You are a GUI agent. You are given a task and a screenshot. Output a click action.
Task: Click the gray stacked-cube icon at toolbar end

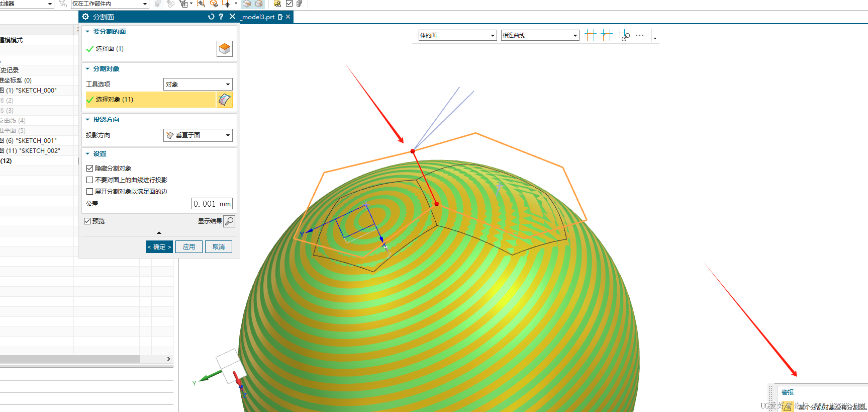[300, 4]
